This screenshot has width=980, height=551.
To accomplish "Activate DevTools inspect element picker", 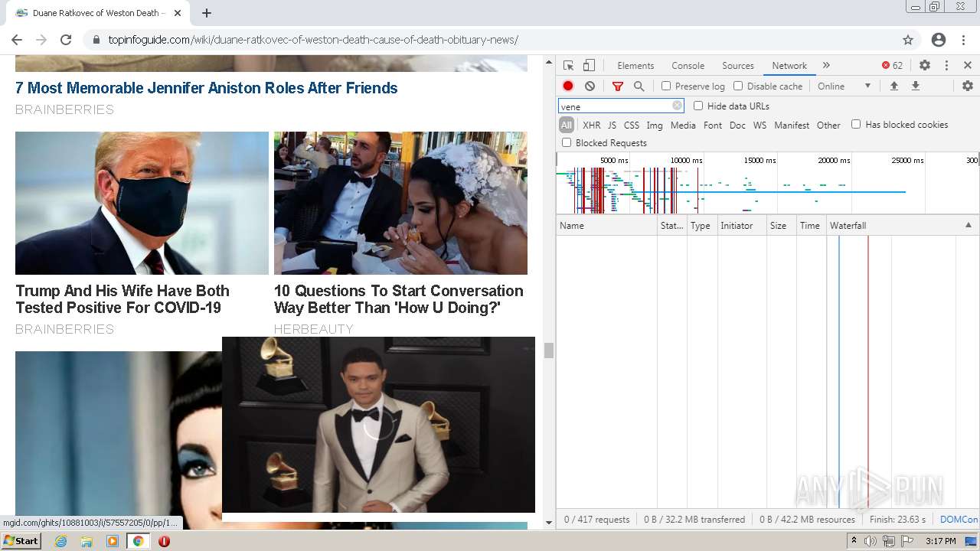I will click(568, 66).
